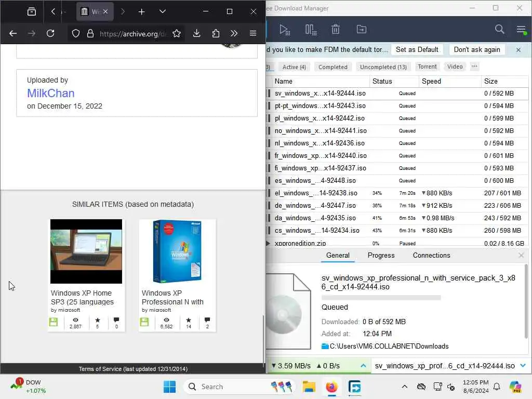Screen dimensions: 532x399
Task: Open search in Free Download Manager
Action: tap(499, 29)
